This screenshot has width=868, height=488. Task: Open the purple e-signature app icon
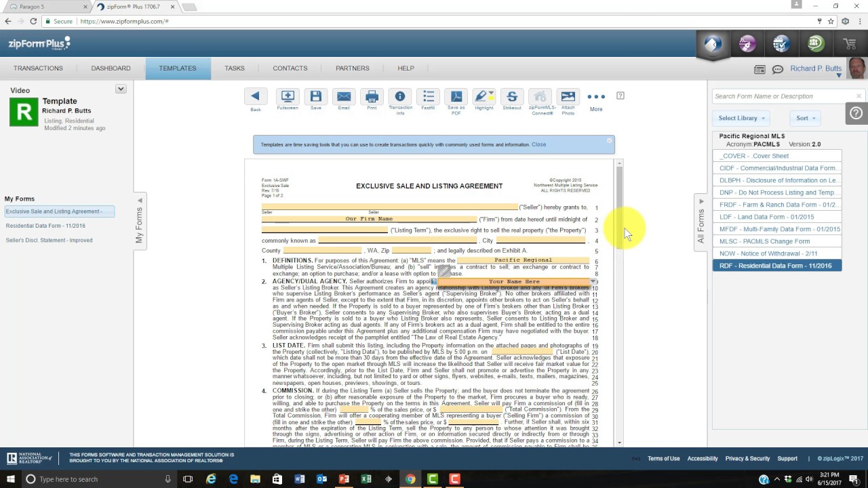click(x=747, y=43)
